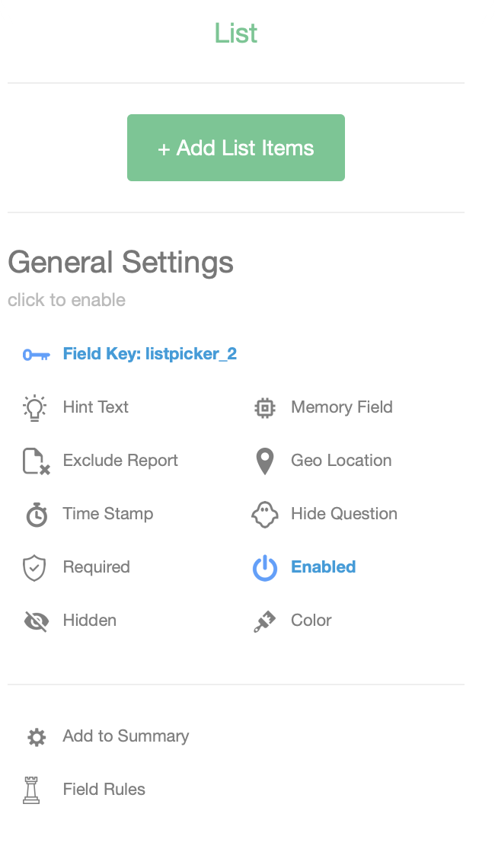Open the Field Key listpicker_2 link
This screenshot has height=868, width=495.
point(149,354)
